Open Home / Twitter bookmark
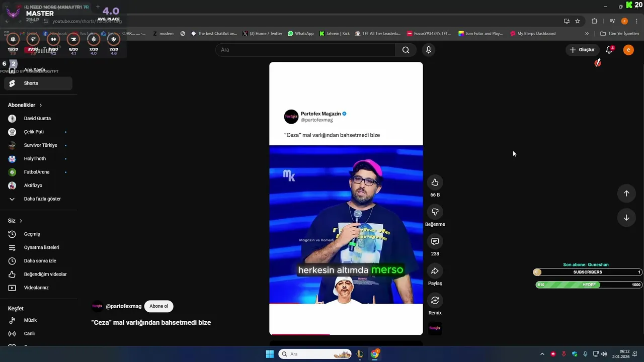This screenshot has height=362, width=644. [262, 34]
